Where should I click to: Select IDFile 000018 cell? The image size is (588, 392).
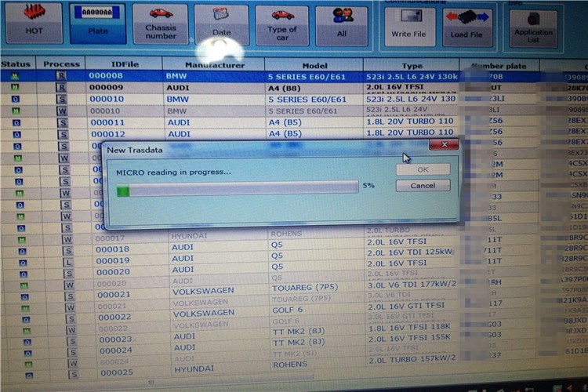[x=112, y=249]
